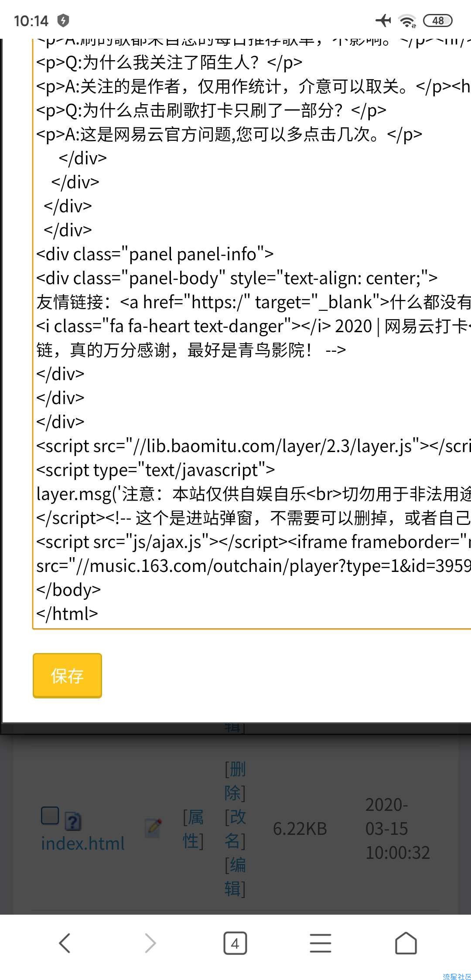Click the file size 6.22KB cell
The height and width of the screenshot is (980, 471).
[300, 829]
